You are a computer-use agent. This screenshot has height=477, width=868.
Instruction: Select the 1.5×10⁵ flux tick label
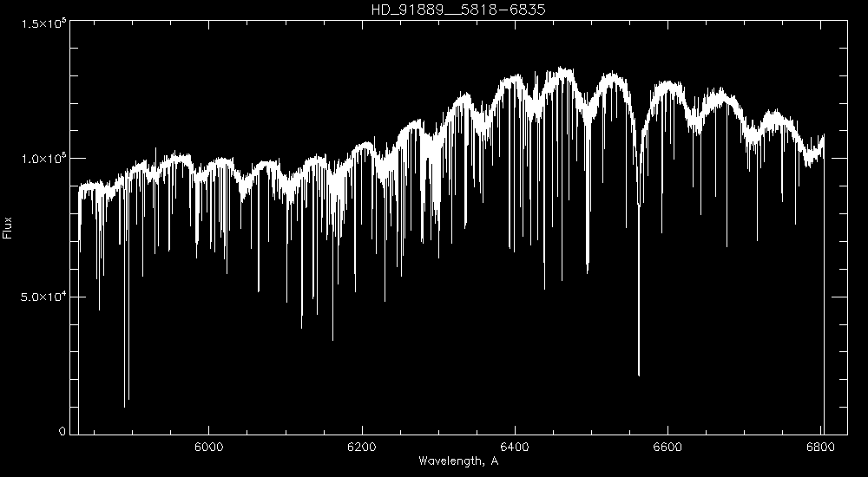[x=43, y=23]
